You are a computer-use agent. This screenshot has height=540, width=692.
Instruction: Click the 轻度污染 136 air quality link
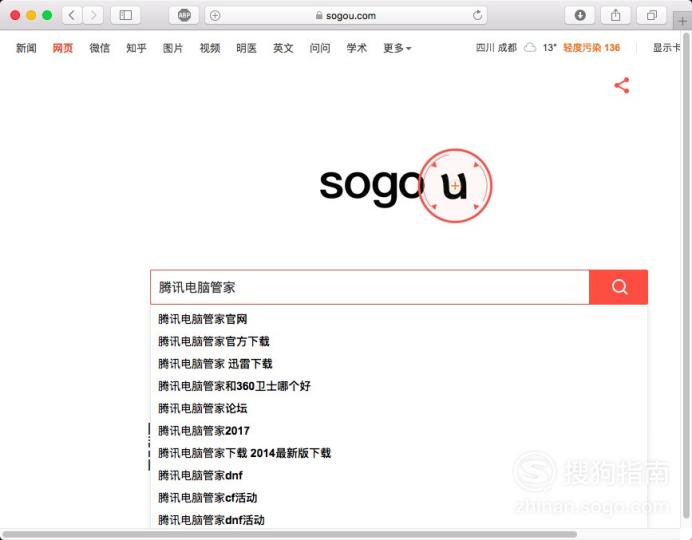click(591, 48)
